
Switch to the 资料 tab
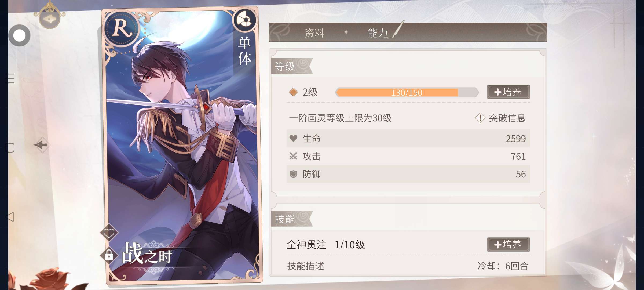pyautogui.click(x=314, y=33)
